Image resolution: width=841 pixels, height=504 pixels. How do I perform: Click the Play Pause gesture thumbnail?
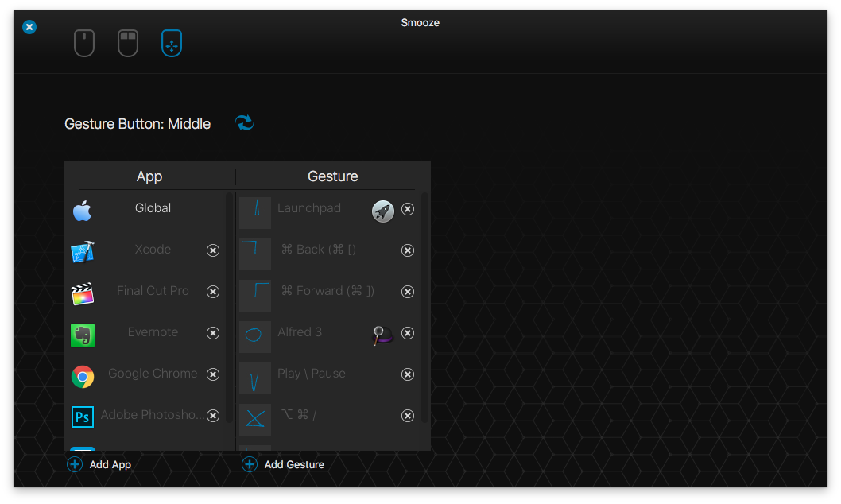coord(255,378)
